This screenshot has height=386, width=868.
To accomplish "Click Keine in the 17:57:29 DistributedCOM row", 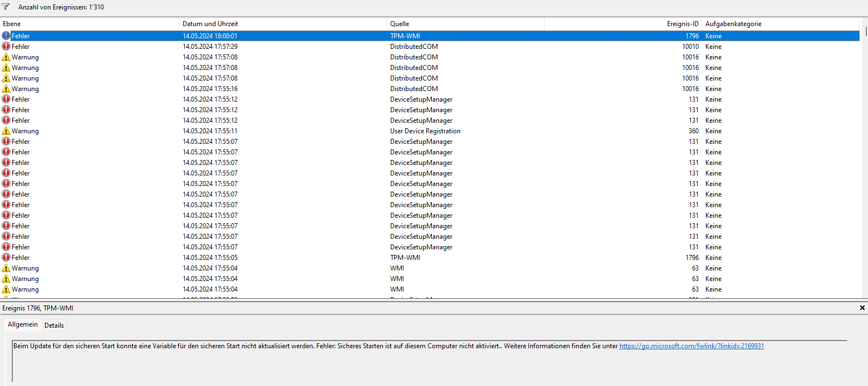I will pyautogui.click(x=713, y=46).
